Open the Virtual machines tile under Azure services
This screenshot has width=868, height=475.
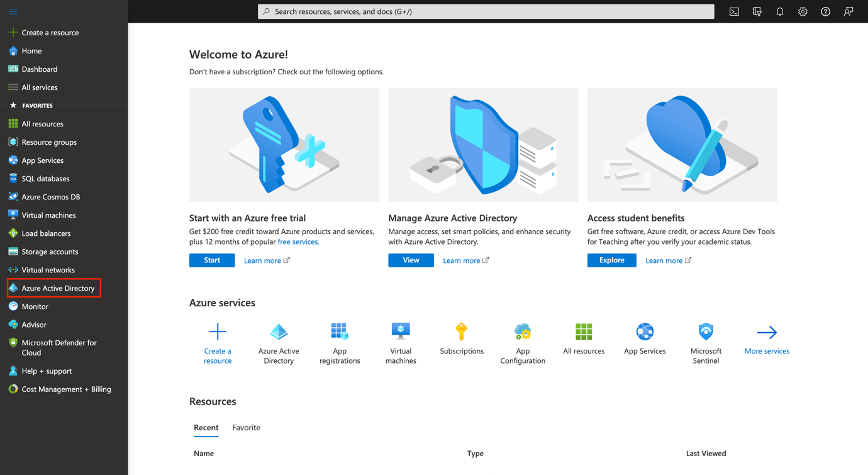click(401, 343)
